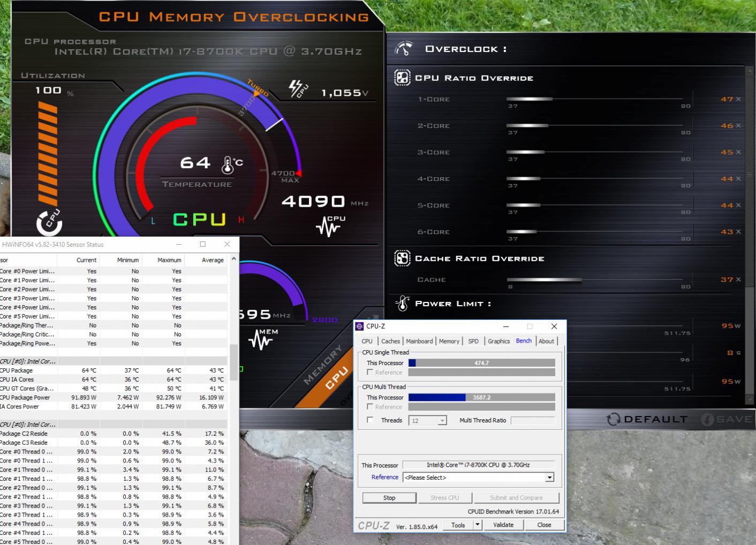Click the Overclock speedometer icon
This screenshot has height=545, width=756.
click(404, 49)
